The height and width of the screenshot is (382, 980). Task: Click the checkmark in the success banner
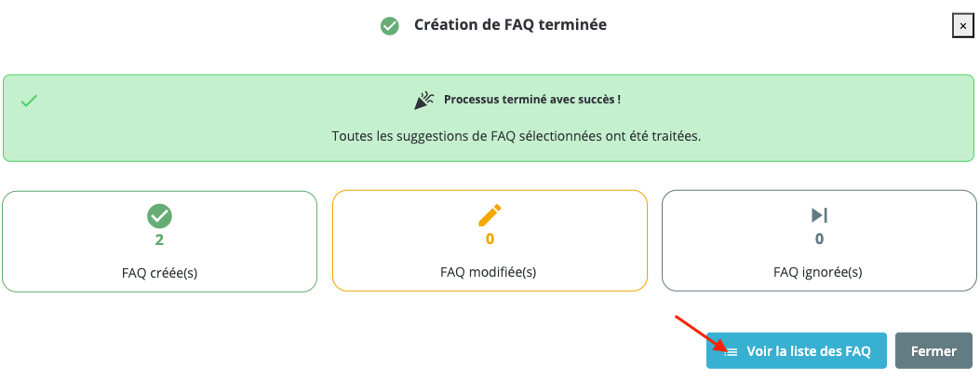29,101
